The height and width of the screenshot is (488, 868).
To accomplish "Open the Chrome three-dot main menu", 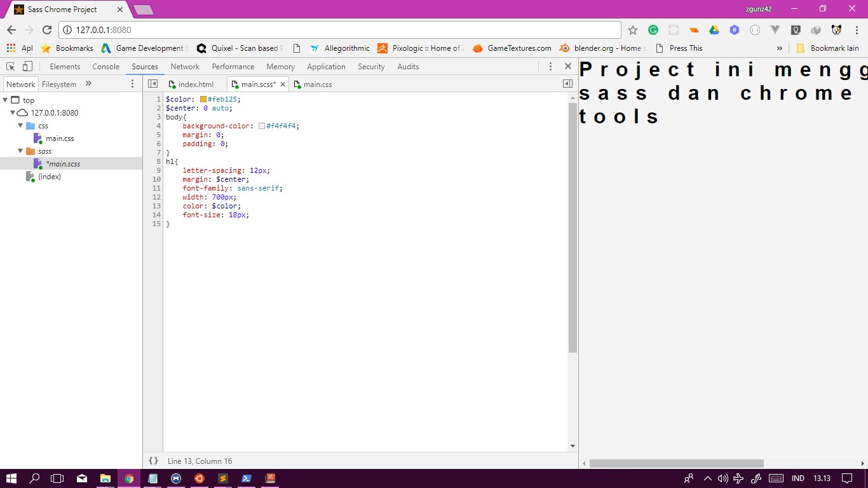I will (855, 30).
